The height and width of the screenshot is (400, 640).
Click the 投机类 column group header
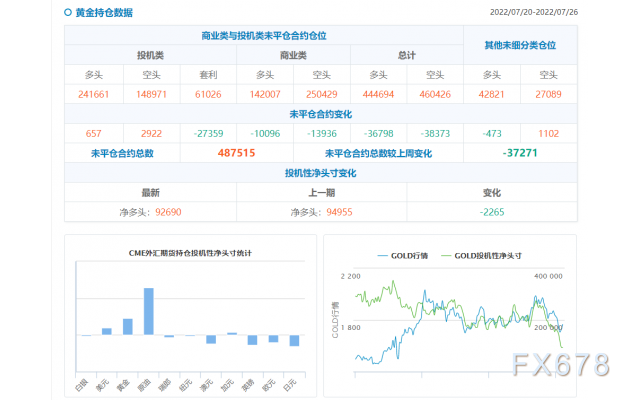click(x=150, y=56)
